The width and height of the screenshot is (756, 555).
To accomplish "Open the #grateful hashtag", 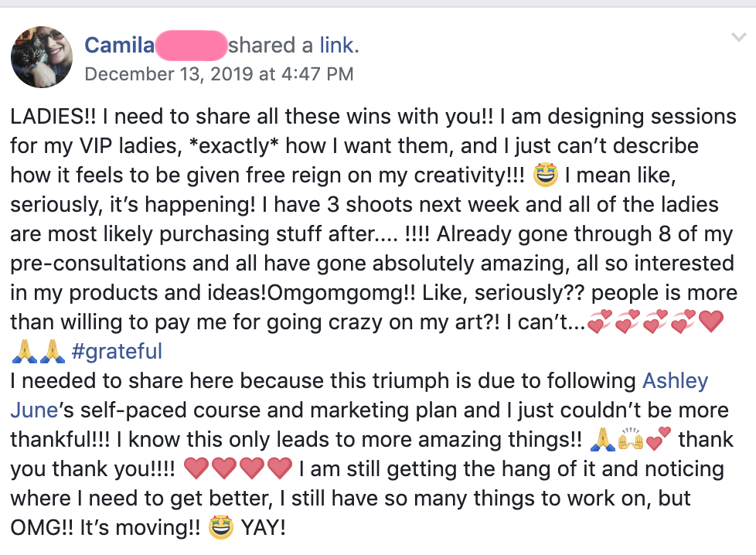I will point(116,352).
